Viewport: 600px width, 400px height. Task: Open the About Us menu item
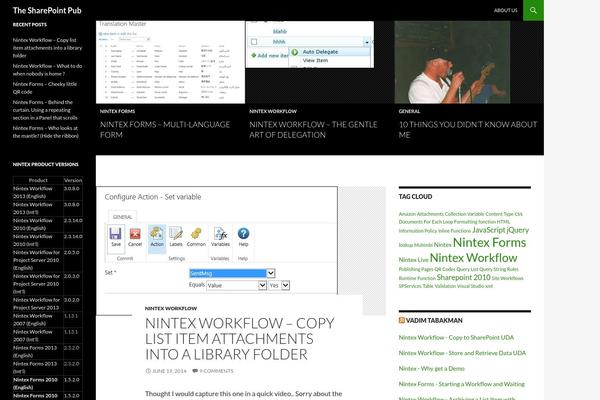(505, 10)
